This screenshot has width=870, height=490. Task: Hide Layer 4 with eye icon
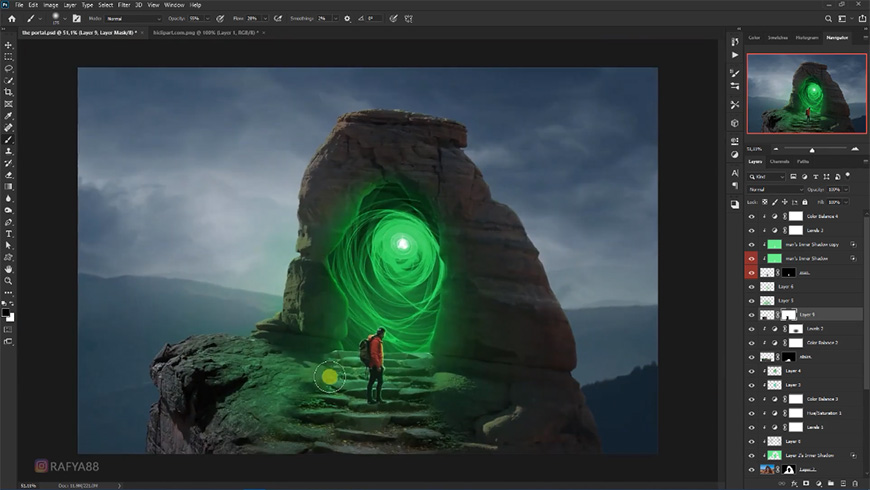coord(751,371)
